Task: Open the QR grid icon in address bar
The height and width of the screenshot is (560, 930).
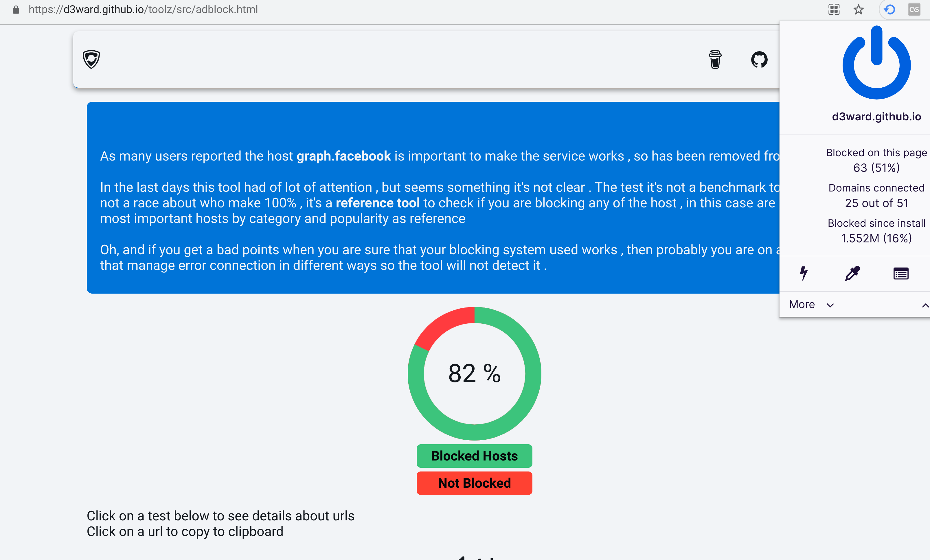Action: click(x=834, y=10)
